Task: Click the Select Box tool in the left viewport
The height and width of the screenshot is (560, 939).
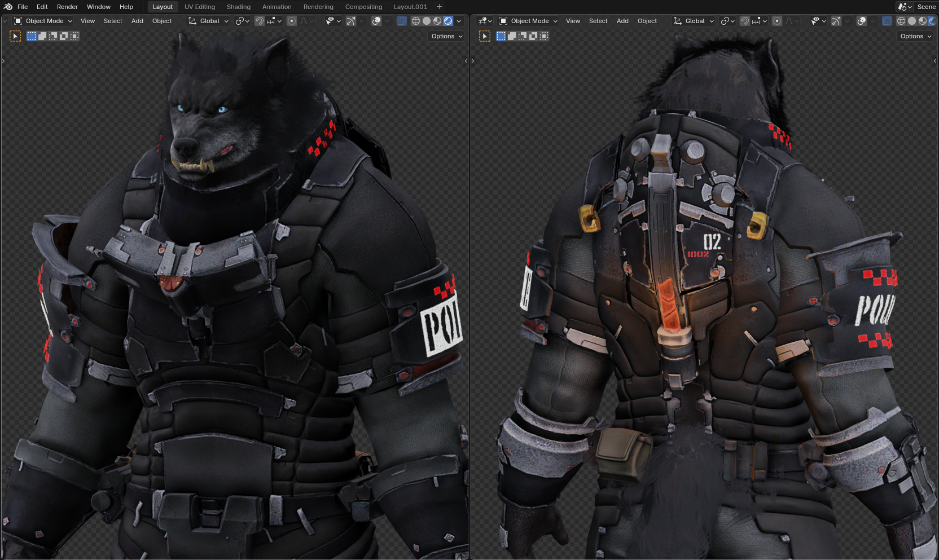Action: point(15,36)
